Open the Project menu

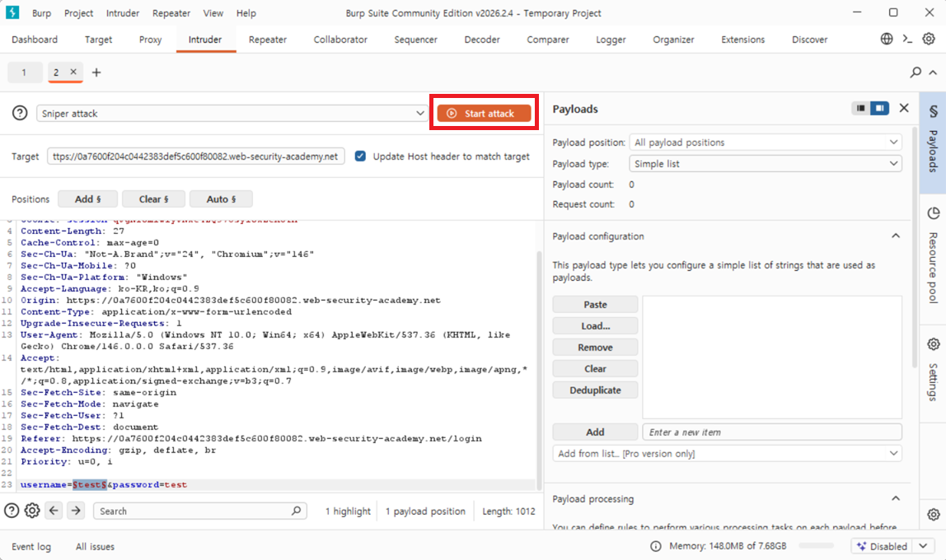[78, 12]
